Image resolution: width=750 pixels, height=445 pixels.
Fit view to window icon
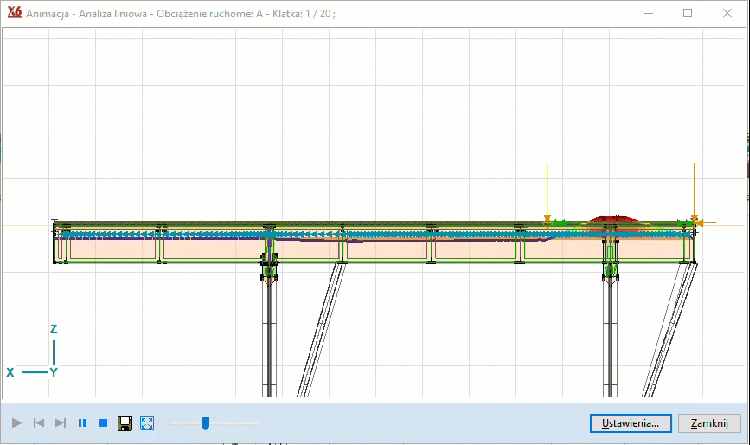tap(147, 423)
